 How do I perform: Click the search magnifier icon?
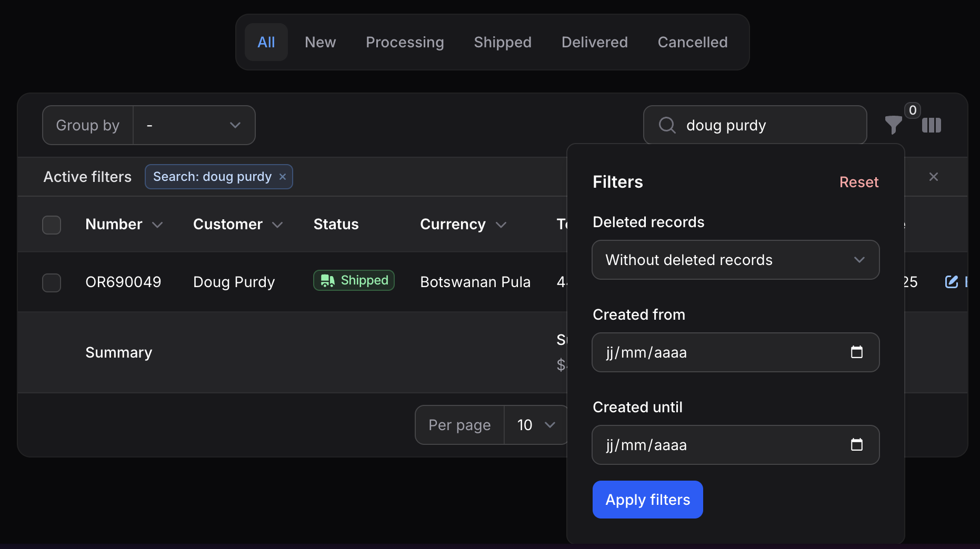[x=667, y=125]
